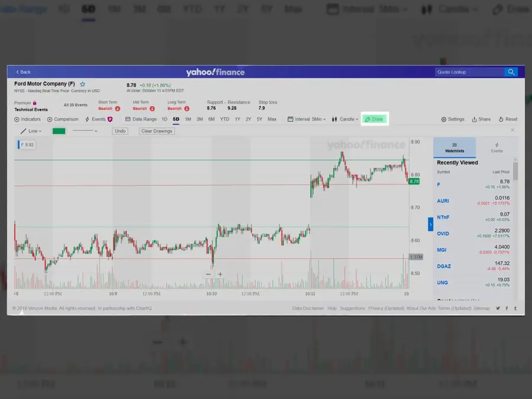Click the Share chart icon
This screenshot has height=399, width=532.
point(481,119)
